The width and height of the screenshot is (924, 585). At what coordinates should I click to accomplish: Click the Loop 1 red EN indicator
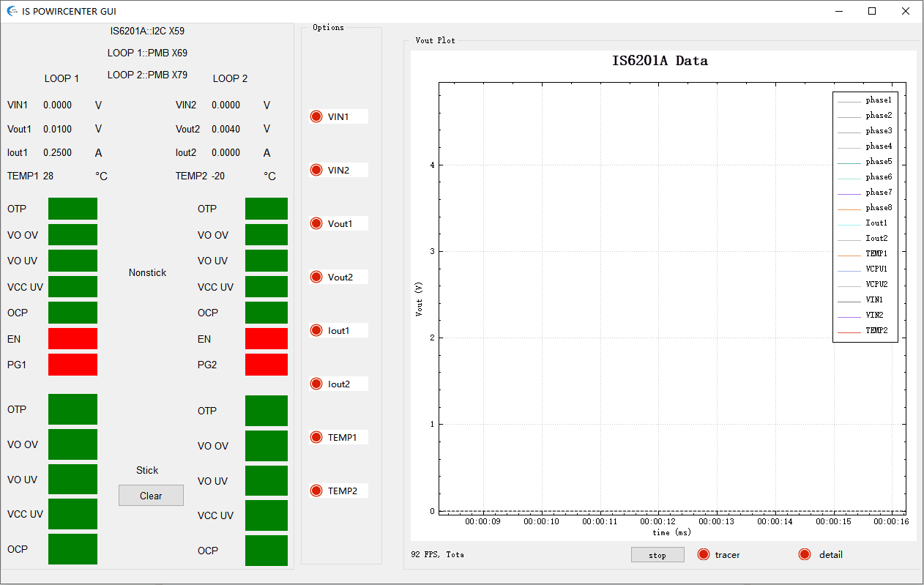(x=72, y=338)
